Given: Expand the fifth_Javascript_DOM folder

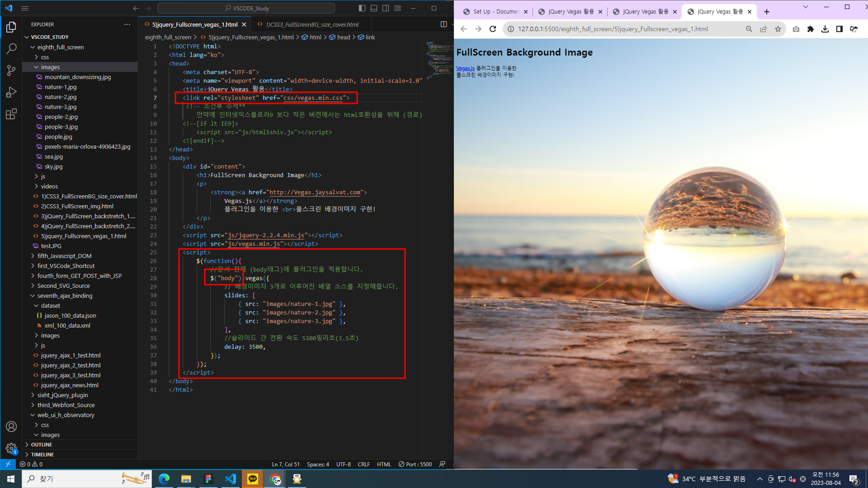Looking at the screenshot, I should [64, 256].
